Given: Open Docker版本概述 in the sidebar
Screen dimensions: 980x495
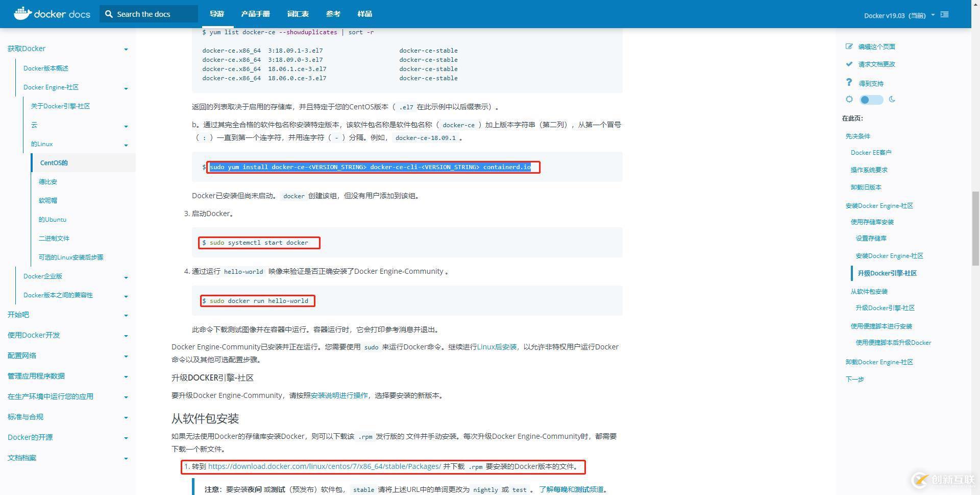Looking at the screenshot, I should click(46, 68).
